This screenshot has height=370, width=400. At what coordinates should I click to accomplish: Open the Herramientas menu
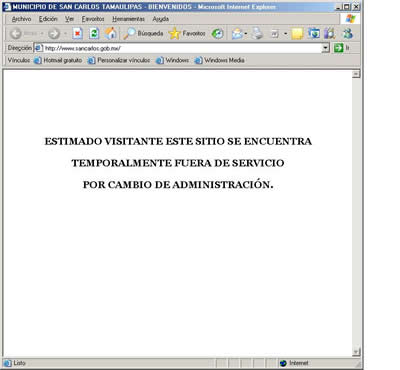click(x=128, y=19)
